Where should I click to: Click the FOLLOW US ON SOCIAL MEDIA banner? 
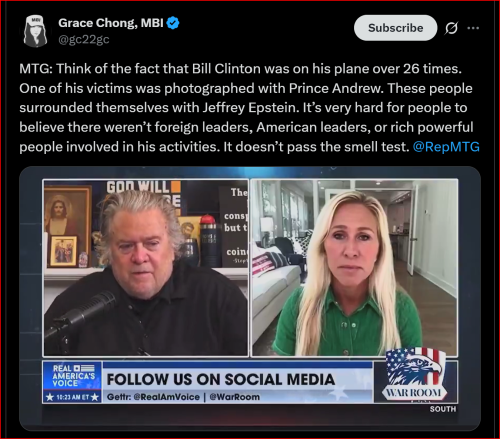coord(221,380)
